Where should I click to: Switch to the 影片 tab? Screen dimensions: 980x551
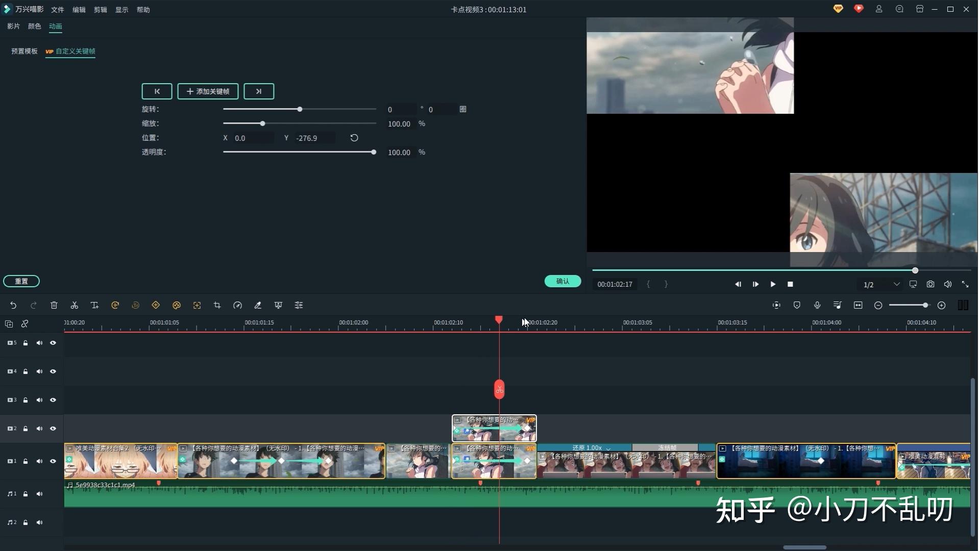tap(14, 27)
